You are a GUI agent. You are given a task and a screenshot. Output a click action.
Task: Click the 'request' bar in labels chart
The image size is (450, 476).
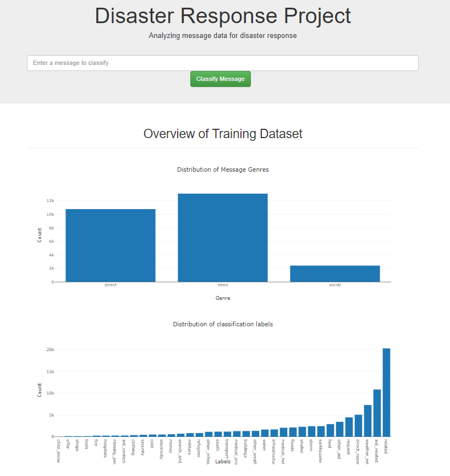[349, 427]
